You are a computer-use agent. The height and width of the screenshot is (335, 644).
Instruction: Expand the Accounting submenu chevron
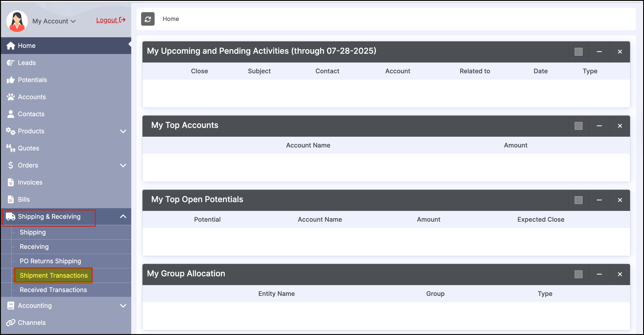123,306
